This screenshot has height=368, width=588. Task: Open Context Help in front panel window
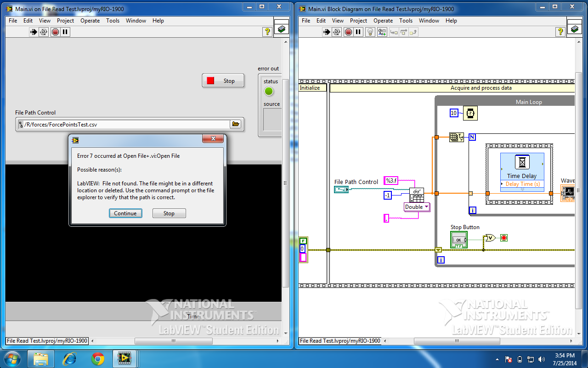coord(267,32)
